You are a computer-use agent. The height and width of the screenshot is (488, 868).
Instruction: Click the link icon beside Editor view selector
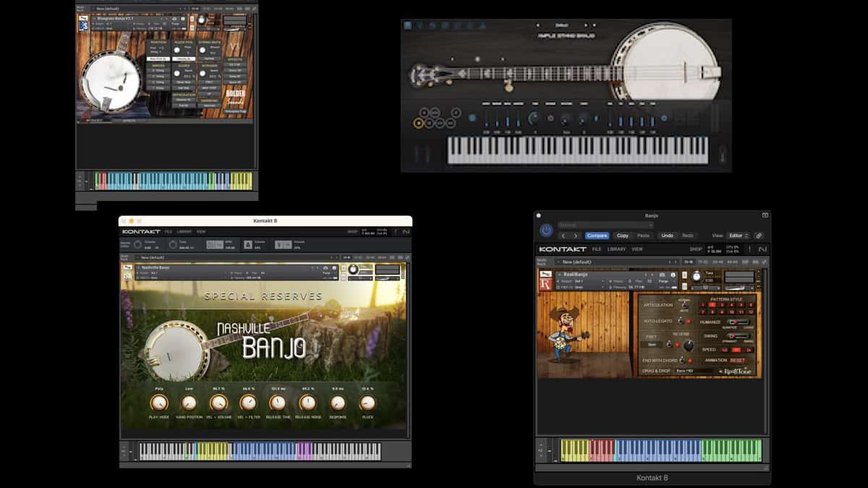(759, 236)
